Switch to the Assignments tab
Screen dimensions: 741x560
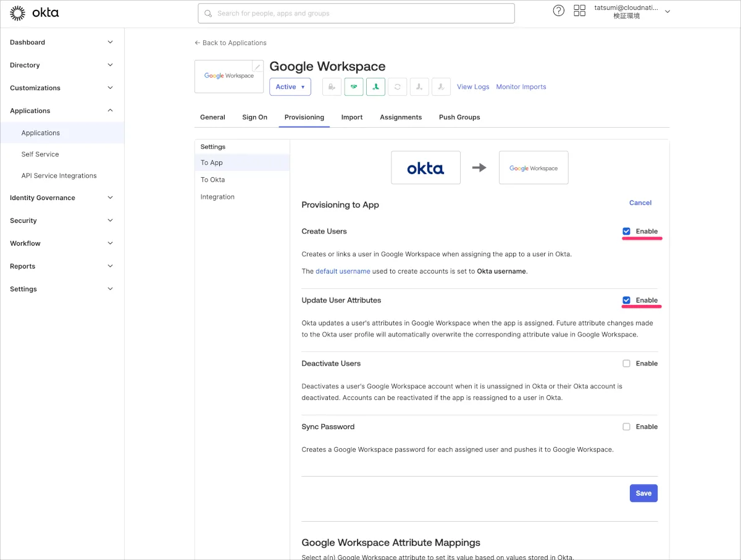(401, 117)
